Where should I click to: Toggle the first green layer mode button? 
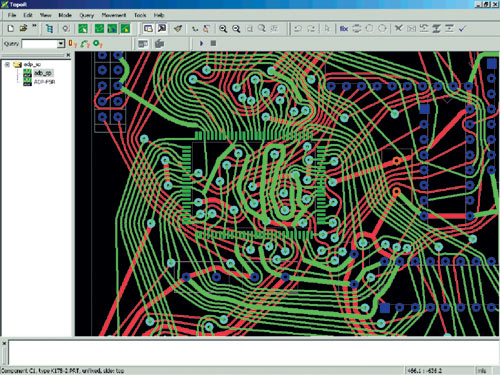click(83, 29)
